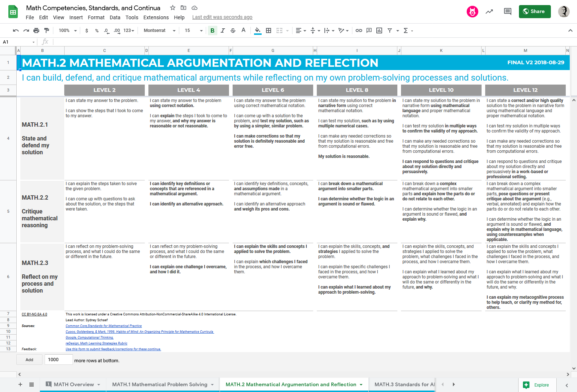
Task: Toggle strikethrough formatting button
Action: tap(233, 30)
